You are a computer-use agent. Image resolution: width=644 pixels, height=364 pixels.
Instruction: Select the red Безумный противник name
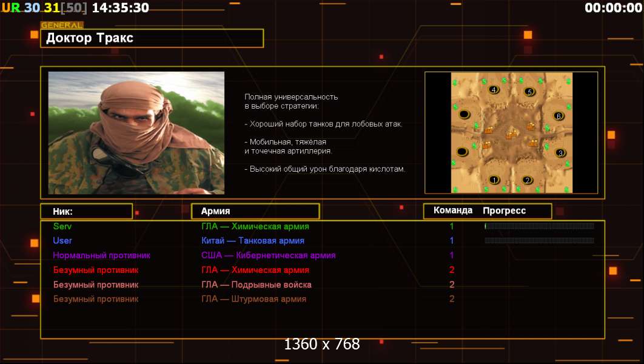click(x=96, y=270)
